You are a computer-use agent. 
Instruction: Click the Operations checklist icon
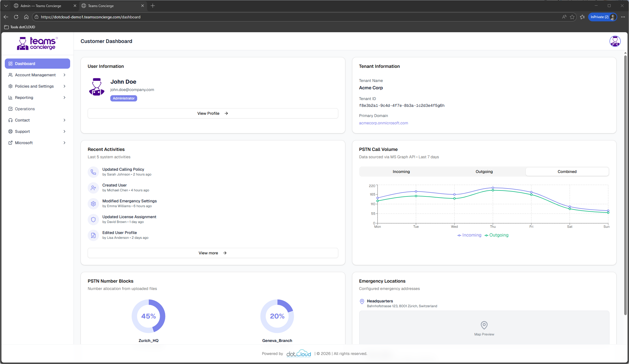pyautogui.click(x=10, y=109)
